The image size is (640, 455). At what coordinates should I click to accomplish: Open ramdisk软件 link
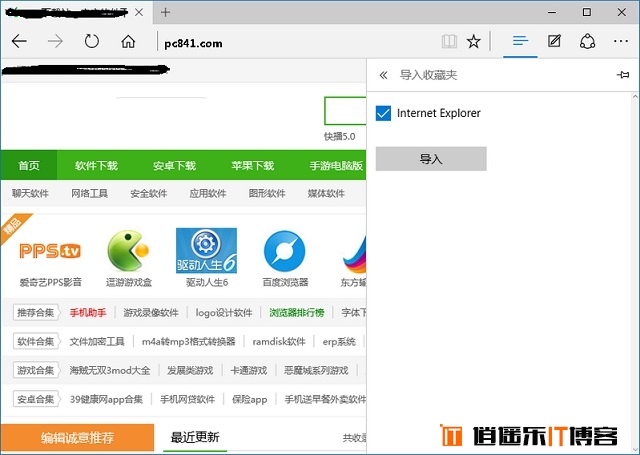[279, 341]
